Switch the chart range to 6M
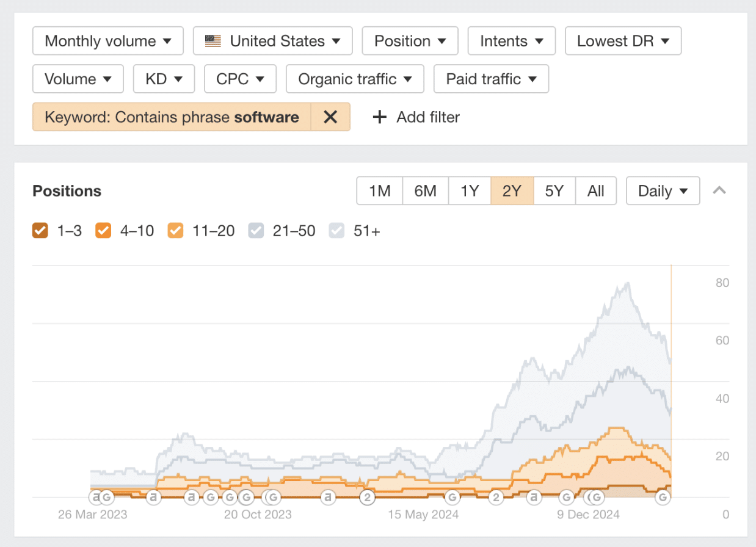 tap(425, 191)
